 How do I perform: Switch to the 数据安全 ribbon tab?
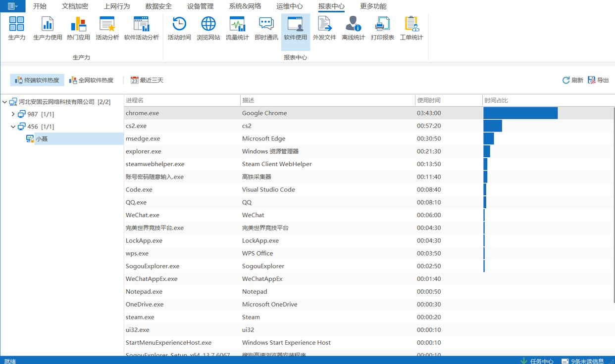[x=158, y=6]
